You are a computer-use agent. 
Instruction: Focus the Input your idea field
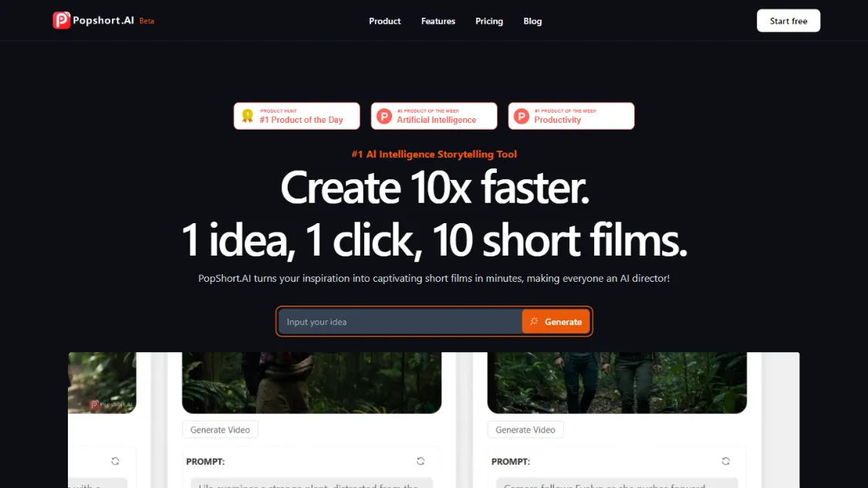click(400, 322)
